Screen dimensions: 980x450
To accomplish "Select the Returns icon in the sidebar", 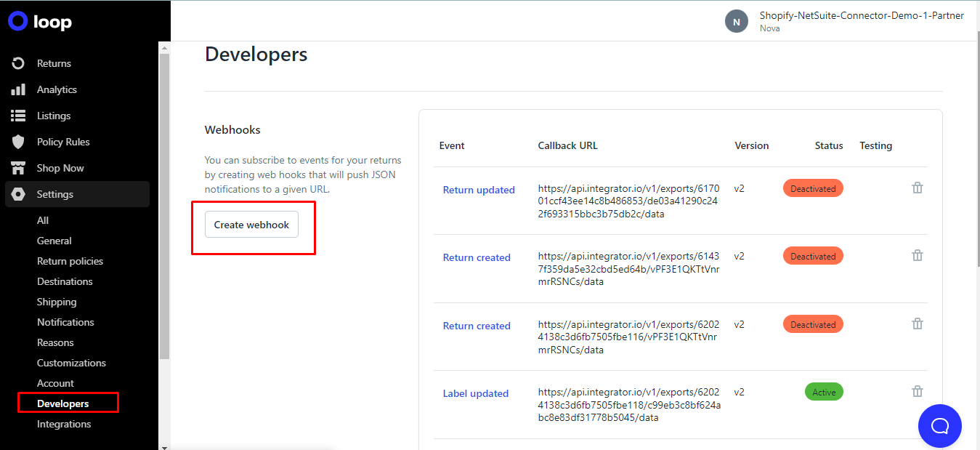I will pos(17,63).
